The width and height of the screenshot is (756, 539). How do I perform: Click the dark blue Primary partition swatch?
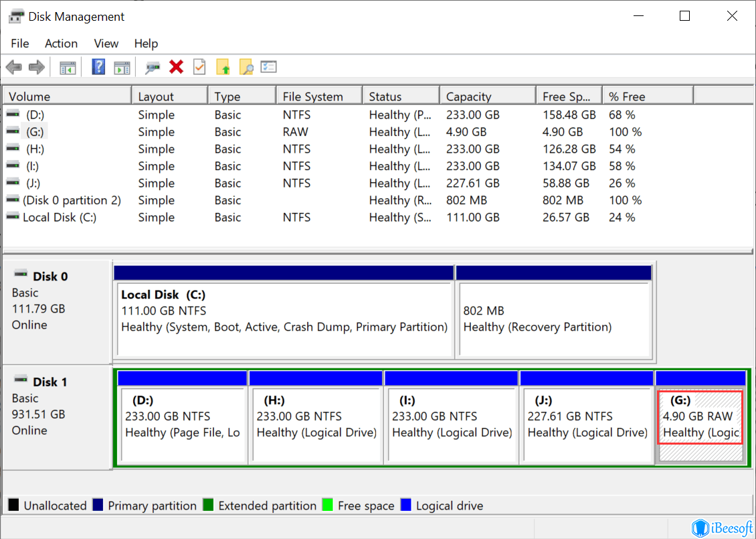coord(98,506)
